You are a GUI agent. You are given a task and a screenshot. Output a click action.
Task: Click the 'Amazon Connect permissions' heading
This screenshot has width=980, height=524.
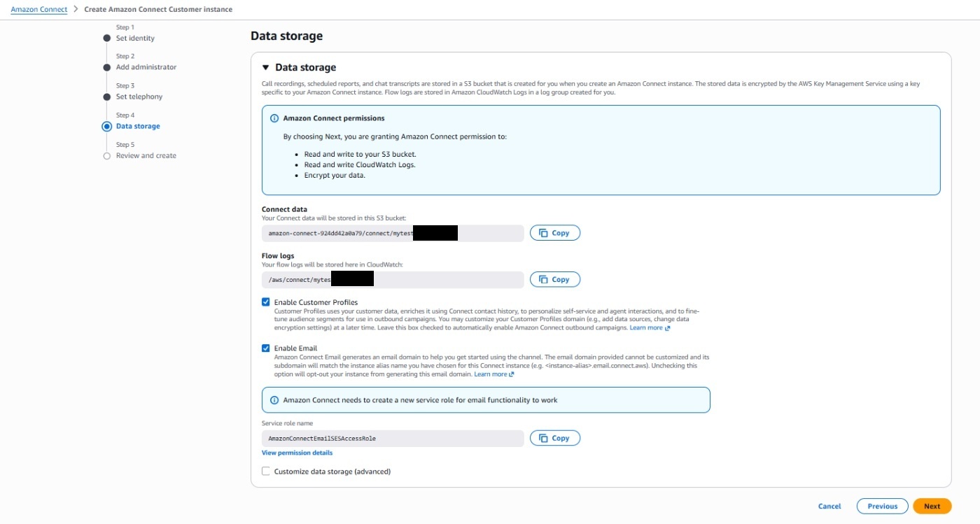pyautogui.click(x=334, y=118)
